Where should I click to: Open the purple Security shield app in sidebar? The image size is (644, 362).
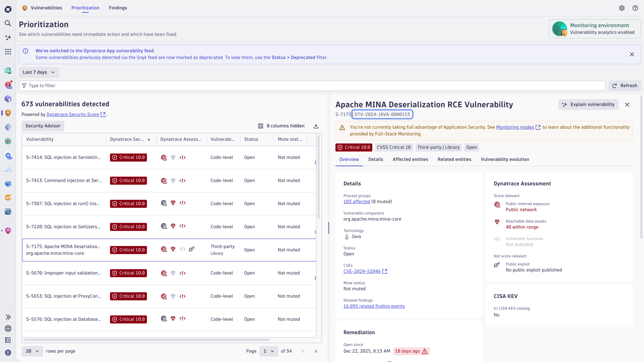[x=8, y=231]
